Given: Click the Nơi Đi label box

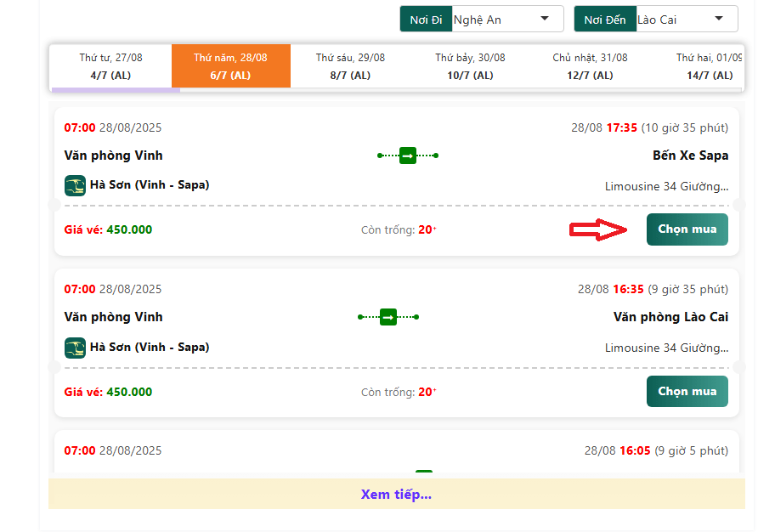Looking at the screenshot, I should pyautogui.click(x=426, y=20).
